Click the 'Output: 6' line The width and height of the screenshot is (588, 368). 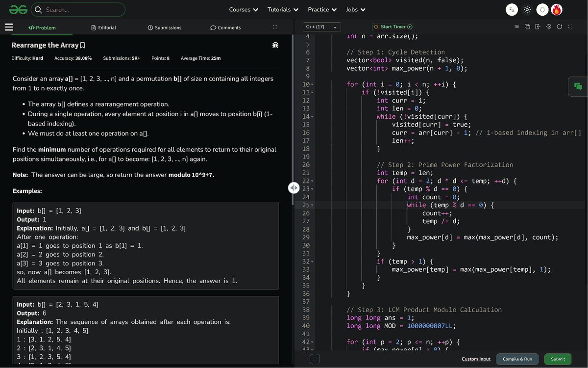31,313
